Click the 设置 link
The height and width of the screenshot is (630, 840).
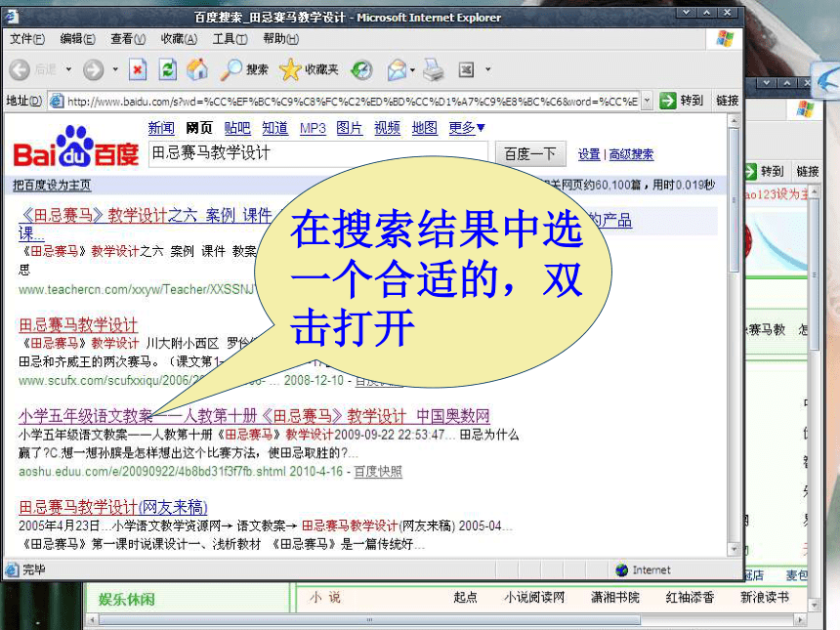pyautogui.click(x=589, y=154)
